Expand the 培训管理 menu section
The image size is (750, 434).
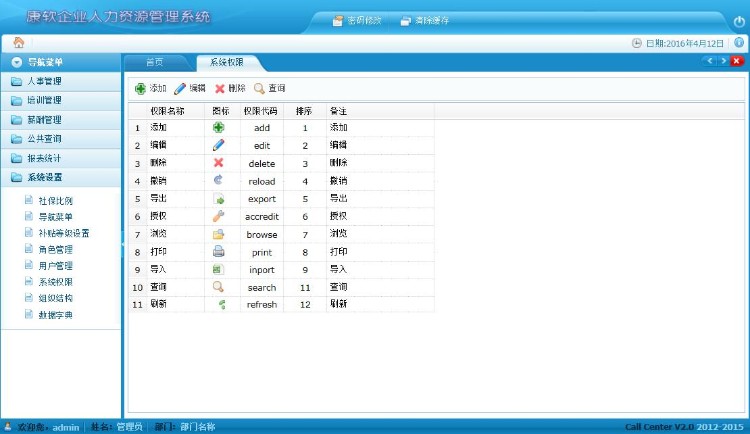point(61,100)
